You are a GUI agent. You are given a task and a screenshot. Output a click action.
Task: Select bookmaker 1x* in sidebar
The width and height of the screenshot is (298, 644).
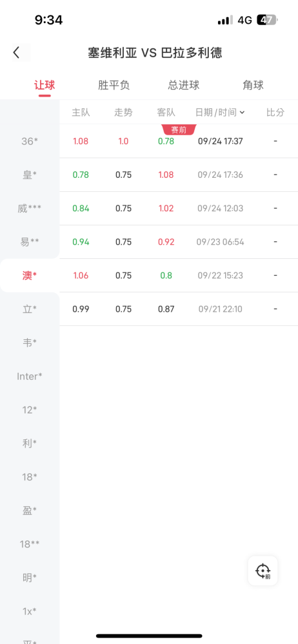click(30, 611)
